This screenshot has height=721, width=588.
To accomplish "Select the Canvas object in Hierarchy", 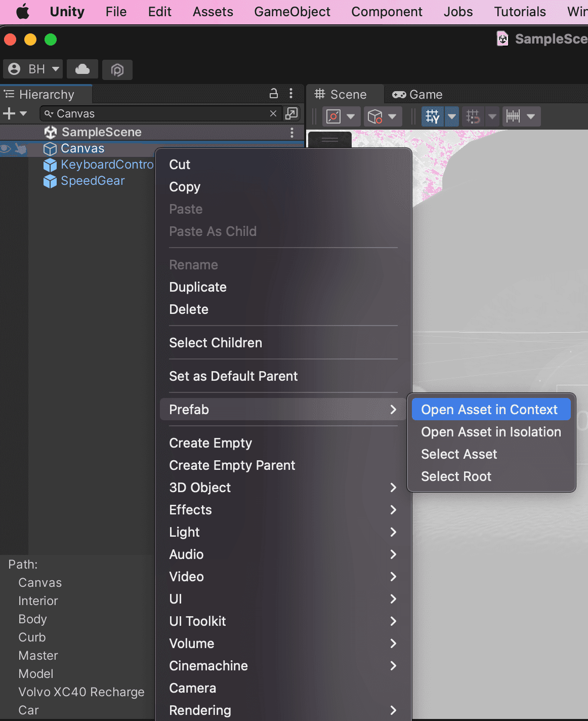I will (82, 148).
